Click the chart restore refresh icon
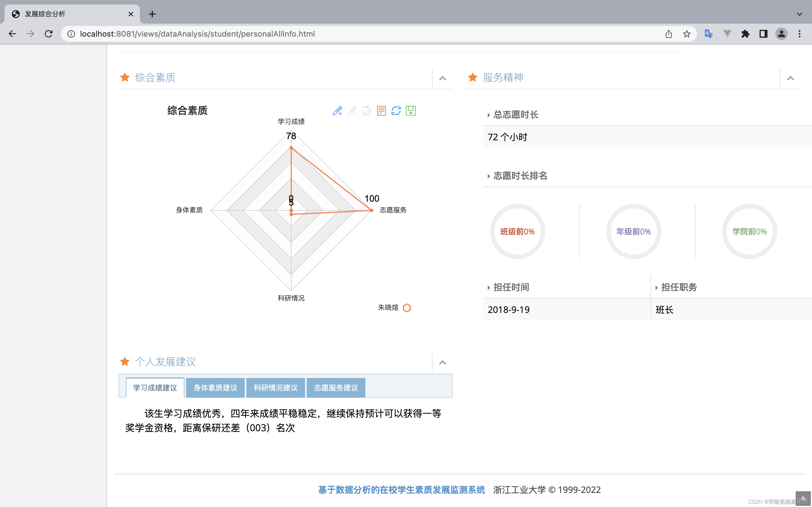Image resolution: width=812 pixels, height=507 pixels. [x=396, y=111]
